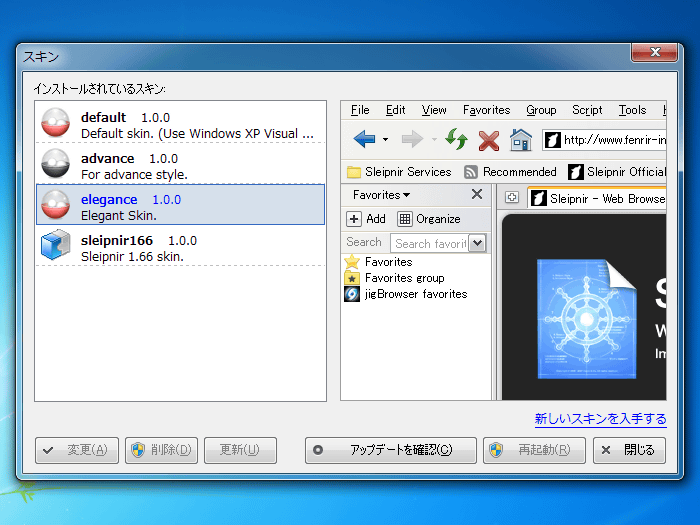Open the Search favorites dropdown arrow

point(477,243)
